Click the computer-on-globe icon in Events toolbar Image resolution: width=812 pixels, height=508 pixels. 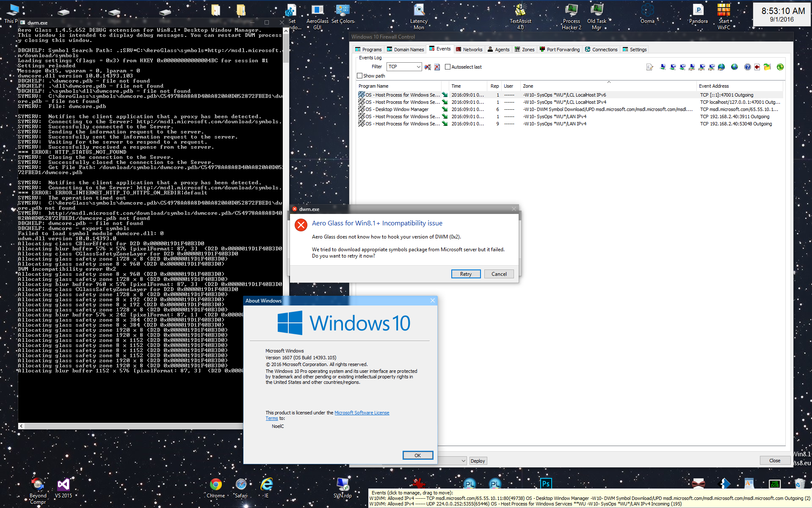(721, 67)
